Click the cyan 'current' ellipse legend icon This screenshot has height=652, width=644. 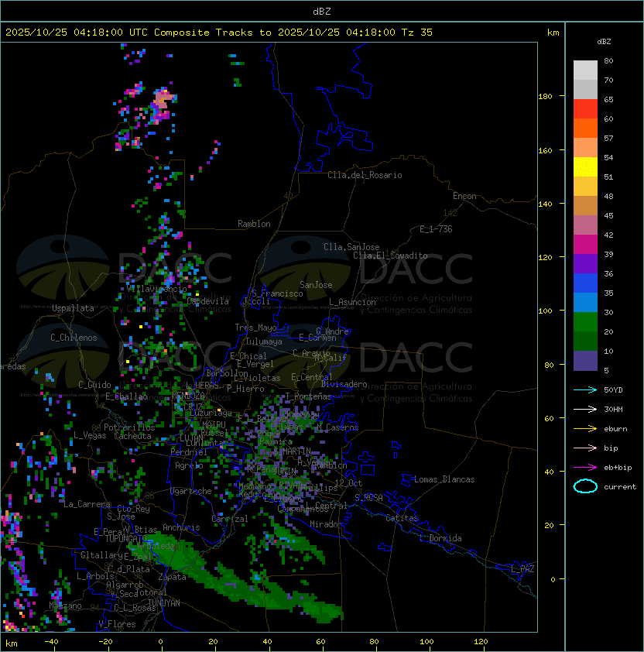pos(585,486)
